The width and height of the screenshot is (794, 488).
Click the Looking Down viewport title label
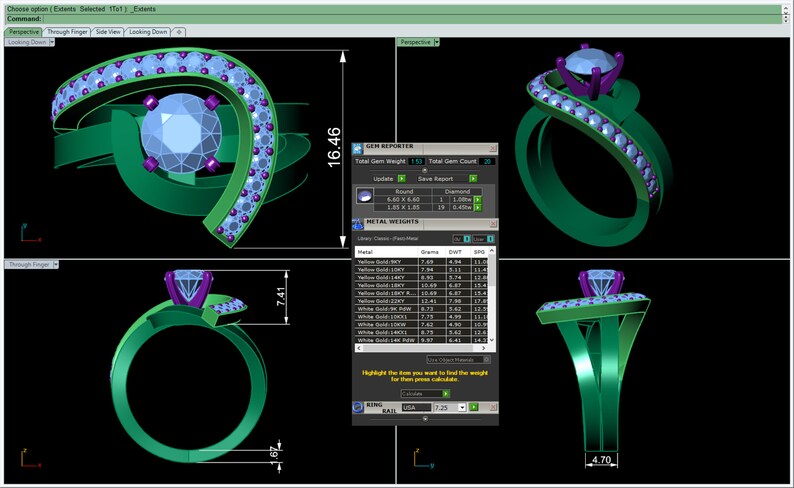pos(27,43)
